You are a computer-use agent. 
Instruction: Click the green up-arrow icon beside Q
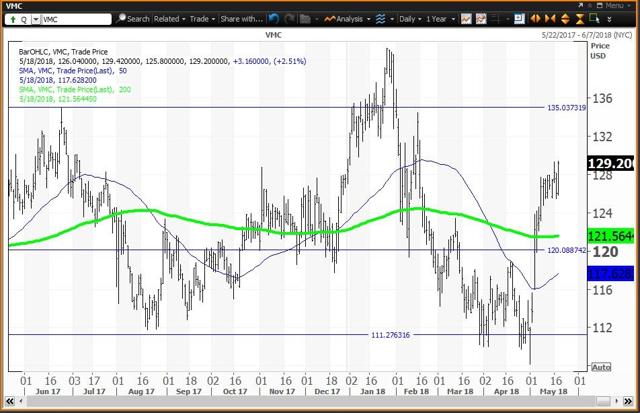[x=13, y=19]
